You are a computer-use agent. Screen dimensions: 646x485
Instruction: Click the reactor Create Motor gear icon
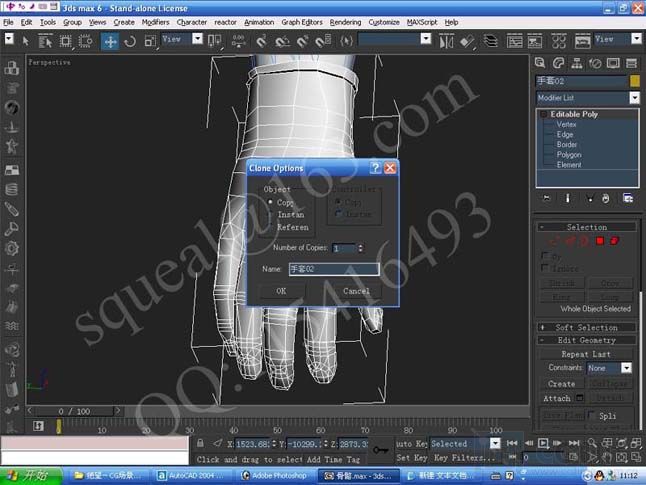pyautogui.click(x=12, y=248)
